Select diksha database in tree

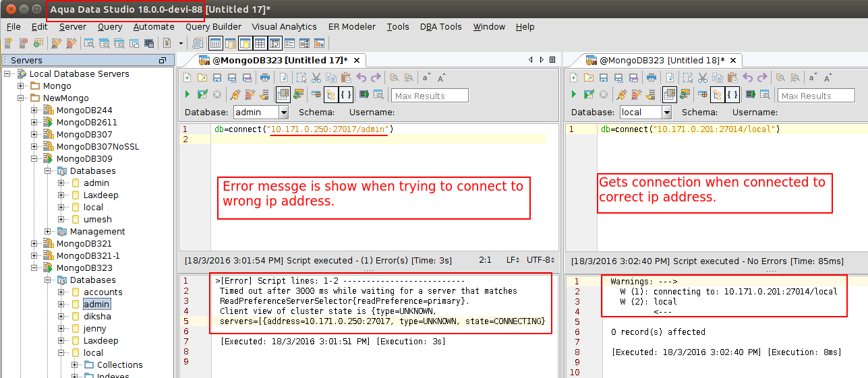(x=97, y=317)
